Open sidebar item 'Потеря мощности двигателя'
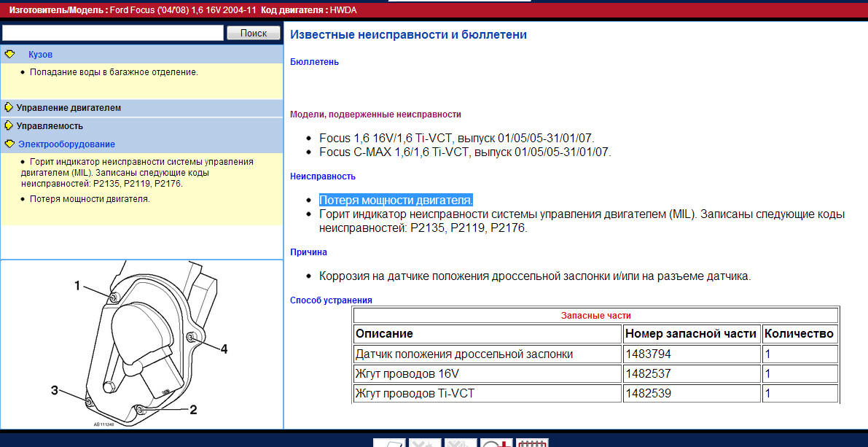This screenshot has height=447, width=868. 90,198
